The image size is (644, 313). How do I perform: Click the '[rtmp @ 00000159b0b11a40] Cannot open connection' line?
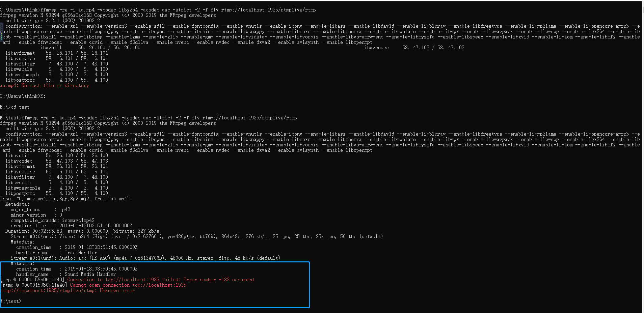[93, 285]
